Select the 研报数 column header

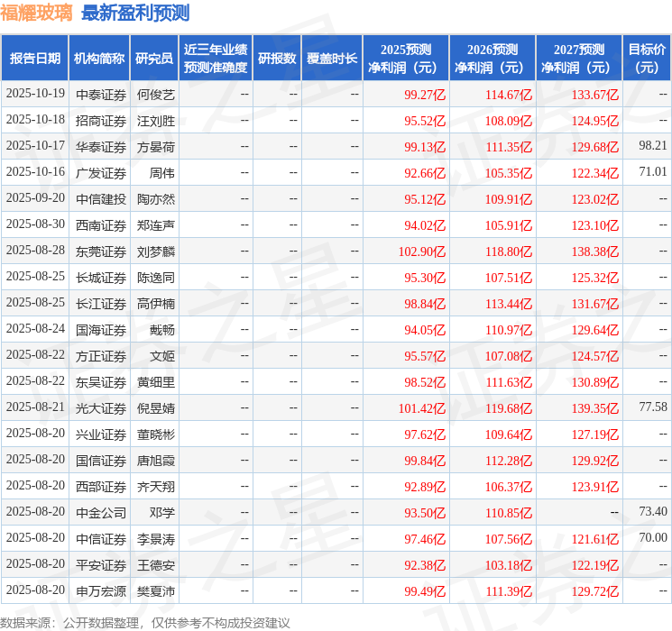(x=276, y=58)
